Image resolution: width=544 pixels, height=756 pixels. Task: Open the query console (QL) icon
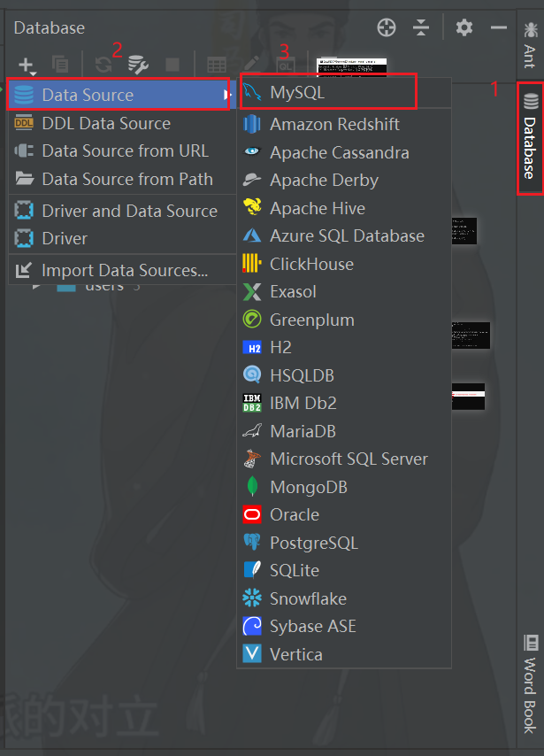pos(285,66)
